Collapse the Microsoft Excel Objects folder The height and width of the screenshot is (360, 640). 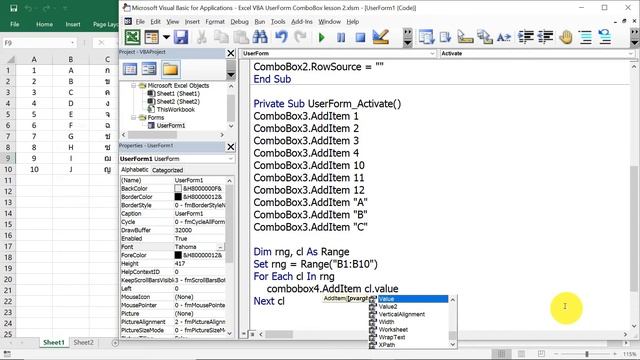pyautogui.click(x=133, y=86)
